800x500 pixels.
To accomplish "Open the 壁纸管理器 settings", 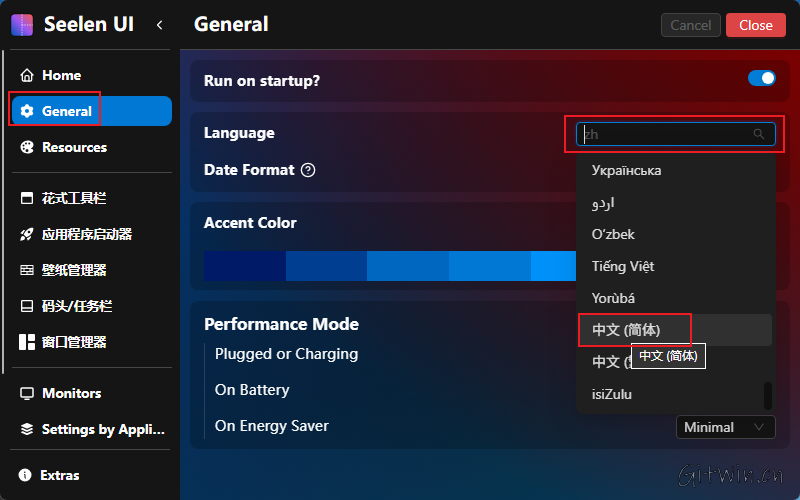I will [92, 270].
